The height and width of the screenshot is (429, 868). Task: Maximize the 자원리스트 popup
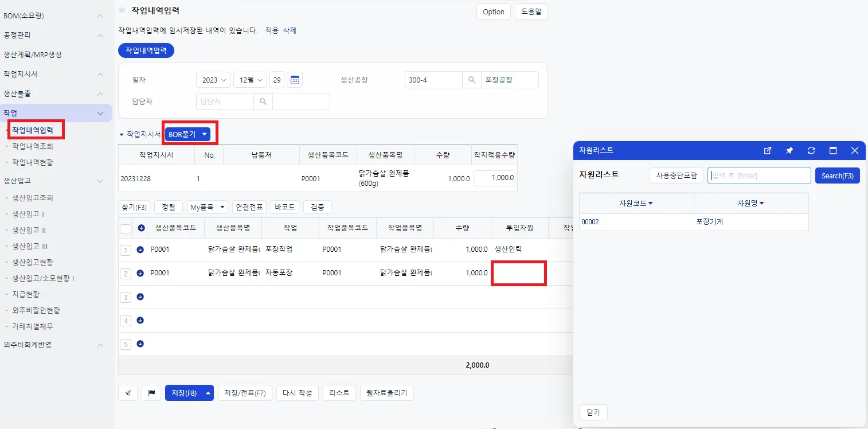point(833,150)
